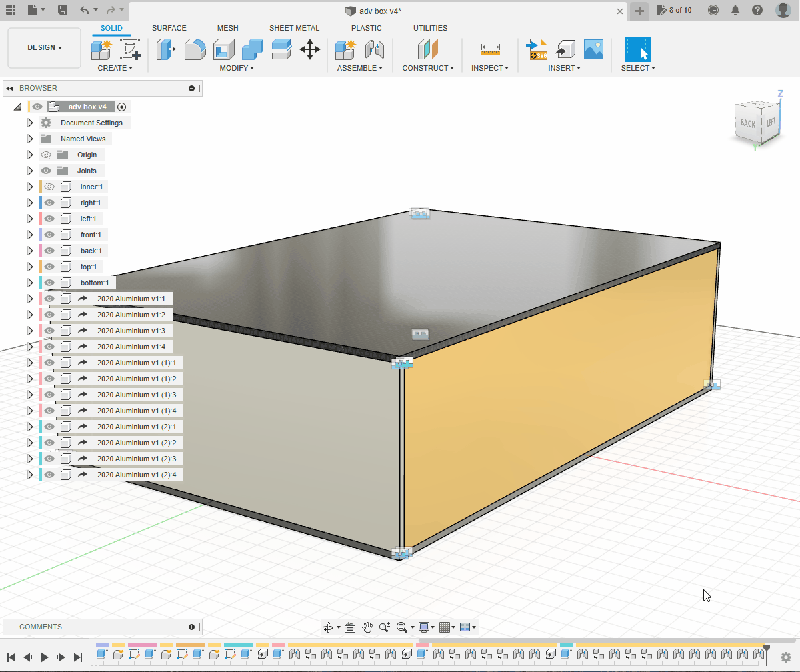Viewport: 800px width, 672px height.
Task: Select the Canvas insert icon
Action: point(593,49)
